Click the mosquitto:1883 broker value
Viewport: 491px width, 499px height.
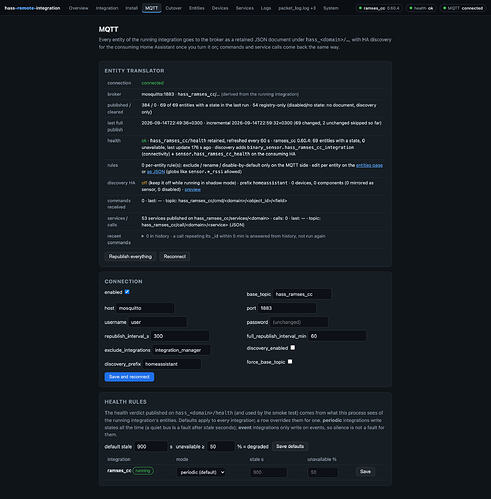pyautogui.click(x=158, y=94)
